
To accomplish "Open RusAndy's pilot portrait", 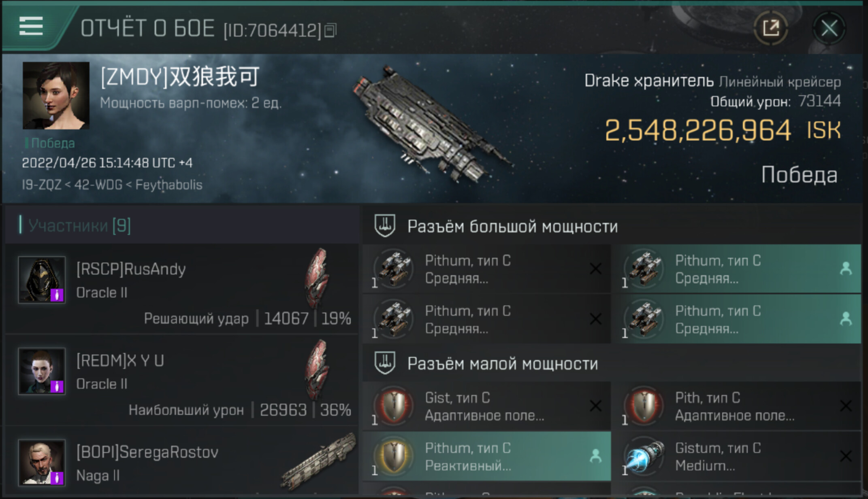I will pos(42,280).
